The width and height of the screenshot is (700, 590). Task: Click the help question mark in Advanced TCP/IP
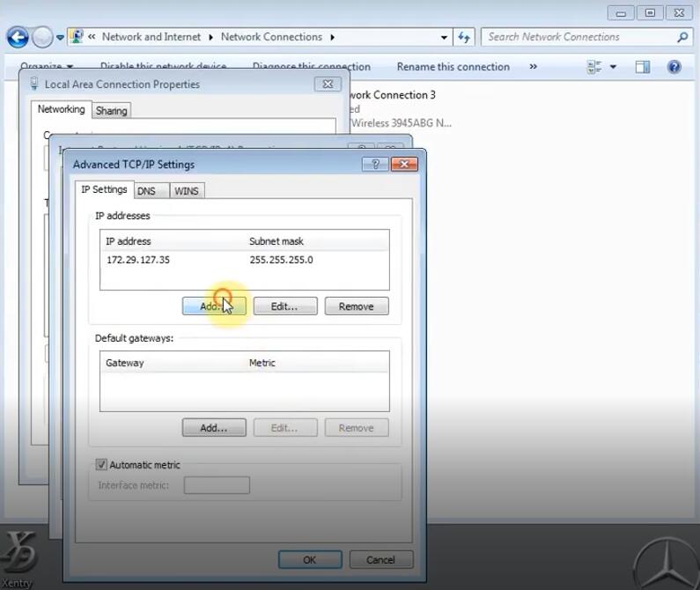click(375, 165)
